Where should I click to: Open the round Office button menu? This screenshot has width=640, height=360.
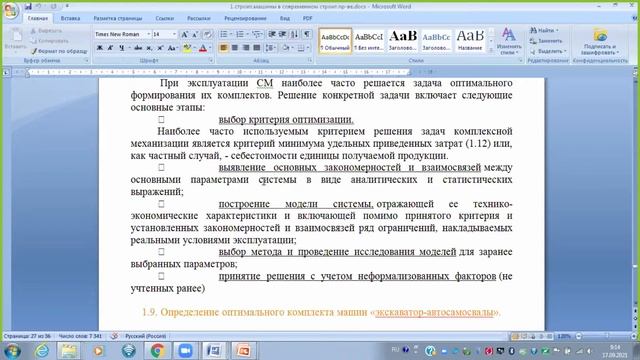(x=11, y=11)
